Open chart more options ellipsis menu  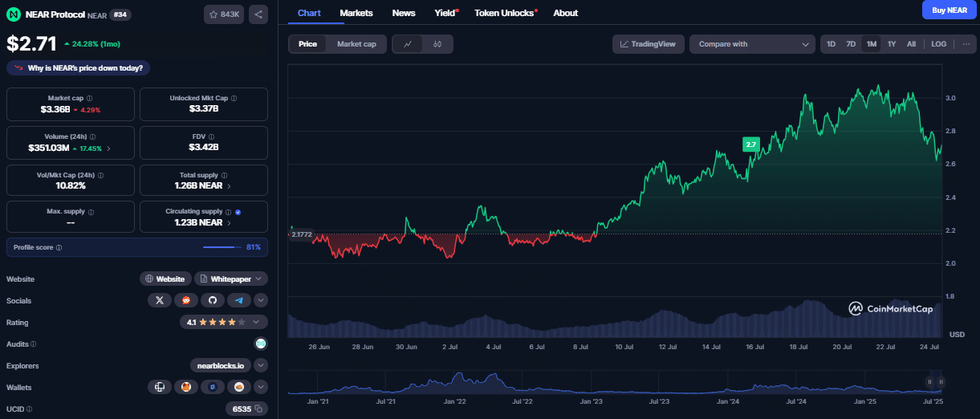[966, 44]
